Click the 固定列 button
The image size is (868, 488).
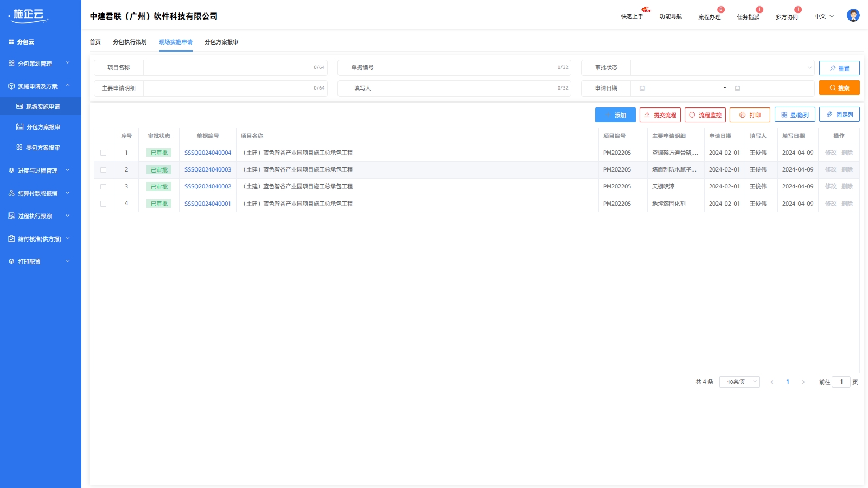(839, 115)
